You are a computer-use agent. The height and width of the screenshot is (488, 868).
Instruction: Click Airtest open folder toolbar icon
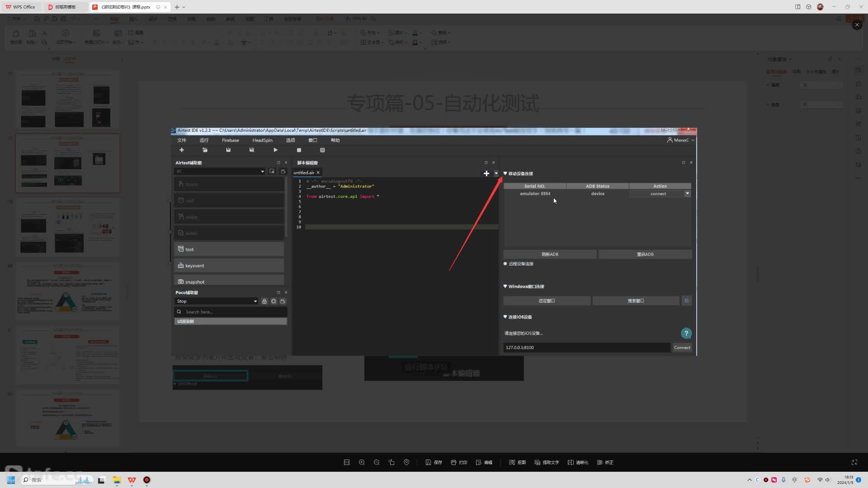[x=205, y=150]
